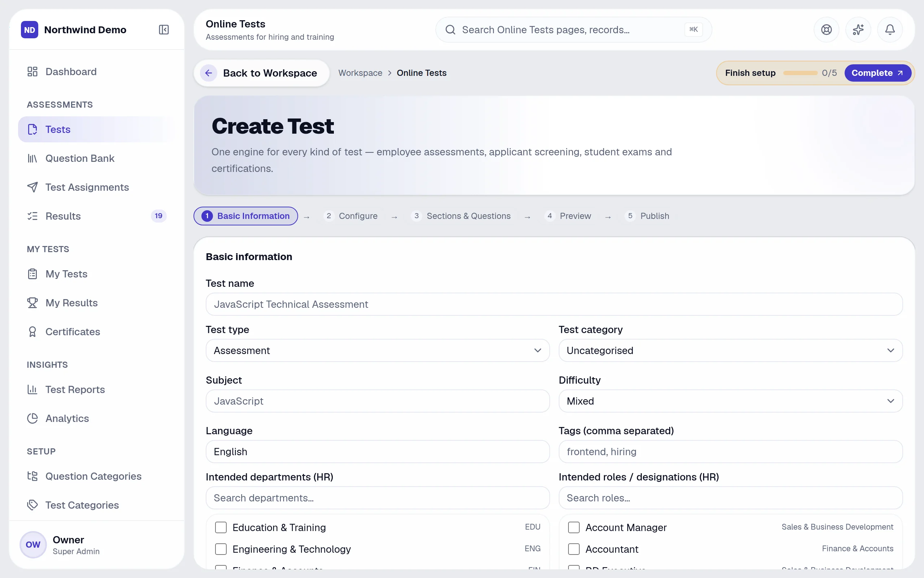
Task: Click the Search roles field
Action: coord(731,498)
